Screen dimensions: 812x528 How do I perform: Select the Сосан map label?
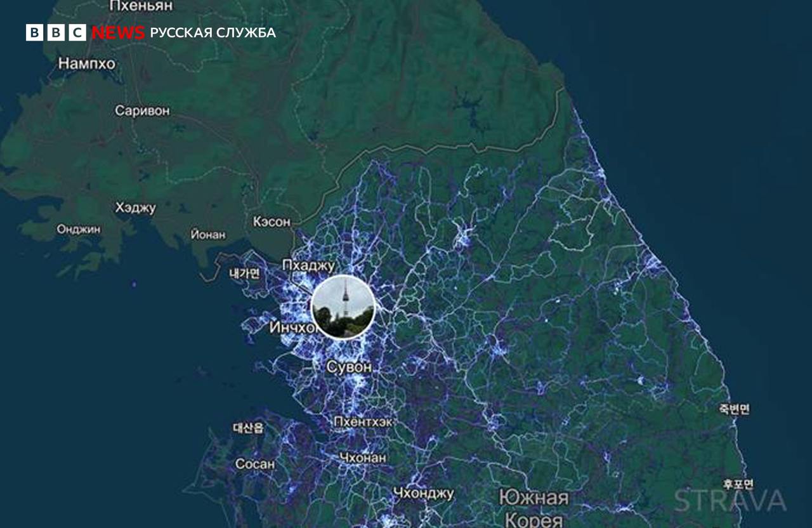pos(256,464)
